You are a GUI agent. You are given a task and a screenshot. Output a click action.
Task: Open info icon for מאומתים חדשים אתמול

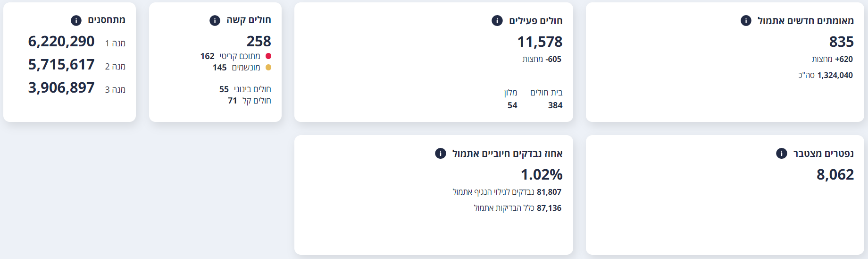pyautogui.click(x=746, y=20)
